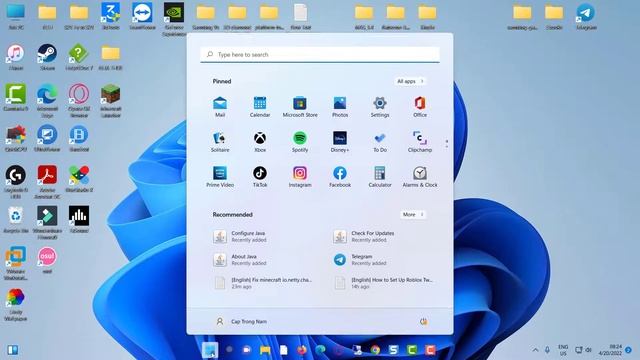Select the osu! desktop shortcut
640x360 pixels.
pyautogui.click(x=47, y=260)
